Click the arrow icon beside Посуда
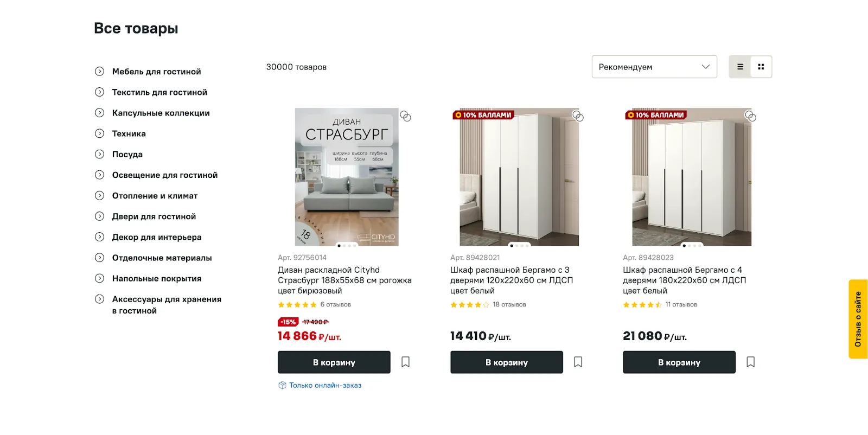This screenshot has height=435, width=868. pyautogui.click(x=99, y=154)
